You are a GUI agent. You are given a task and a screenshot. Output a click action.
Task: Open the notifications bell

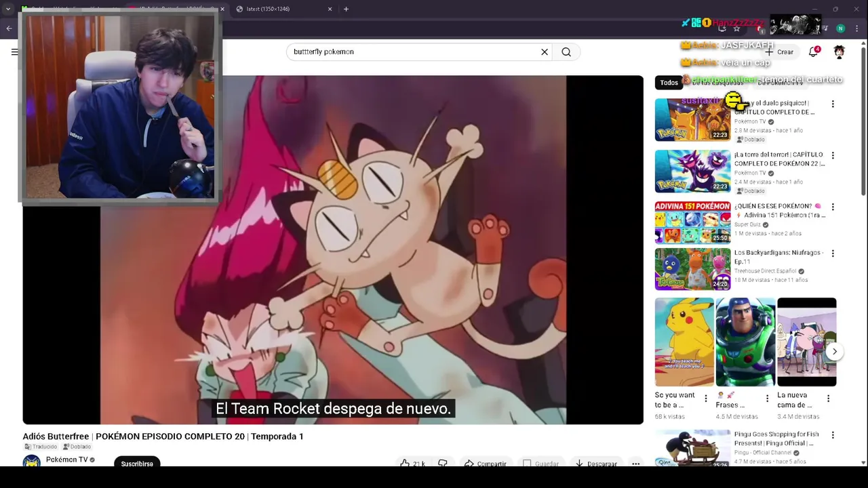[x=814, y=52]
